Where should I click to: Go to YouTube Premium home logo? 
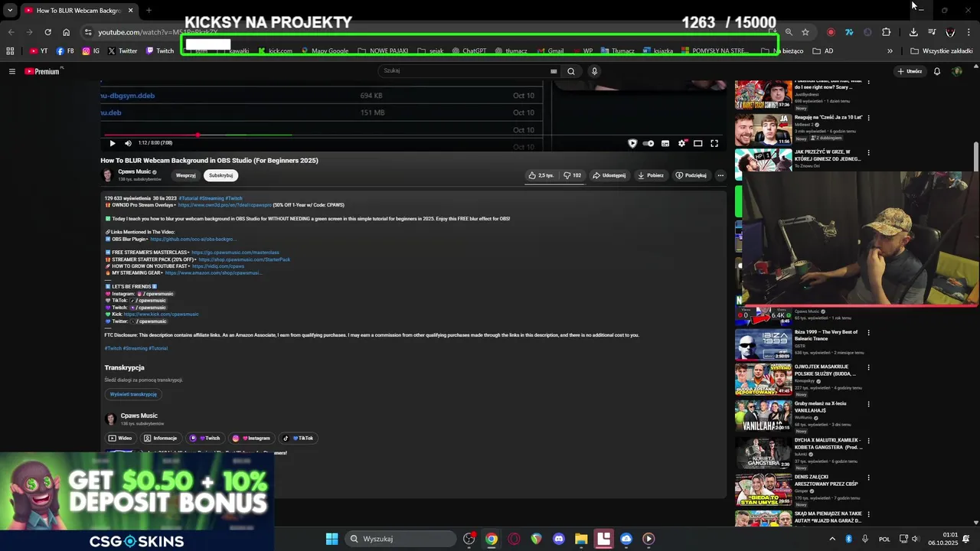click(42, 71)
